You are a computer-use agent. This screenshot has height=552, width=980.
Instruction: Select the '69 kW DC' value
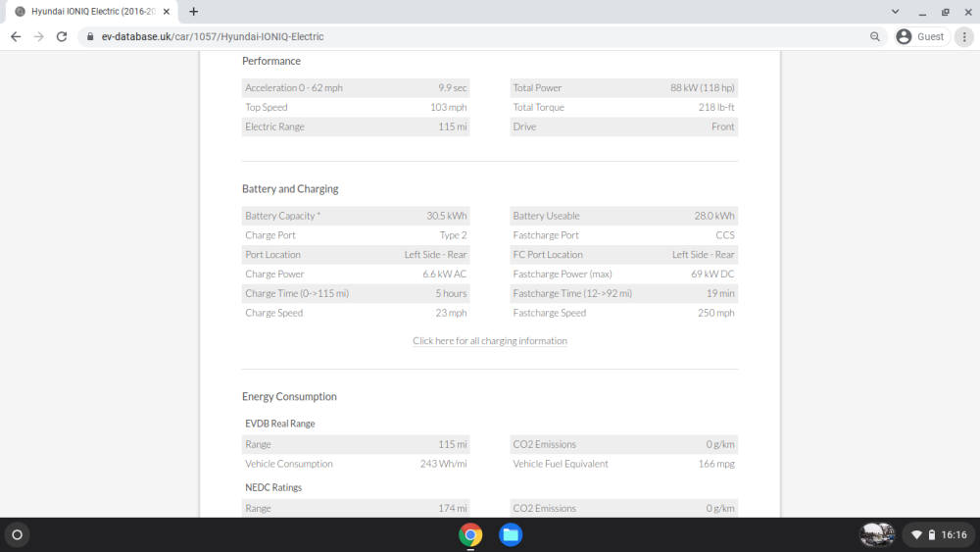(x=712, y=274)
